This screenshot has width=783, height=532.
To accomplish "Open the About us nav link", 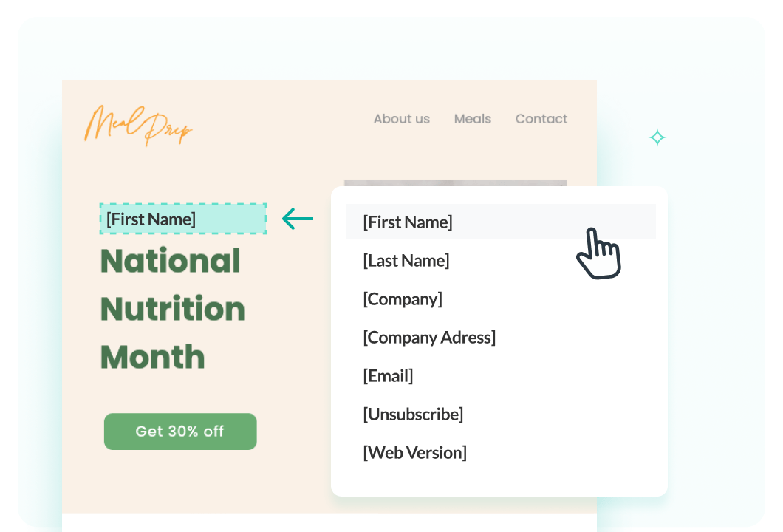I will pyautogui.click(x=402, y=119).
